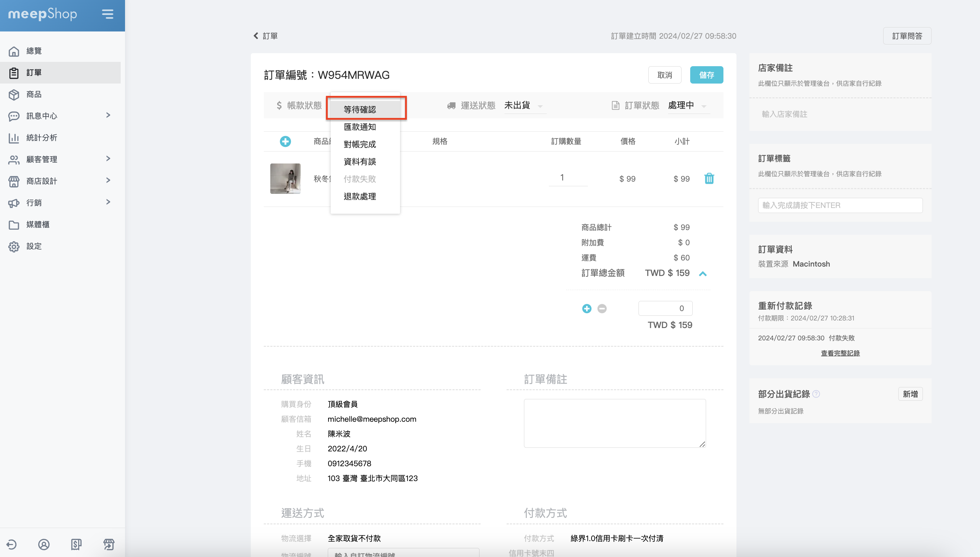
Task: Click the 儲存 save button
Action: point(706,75)
